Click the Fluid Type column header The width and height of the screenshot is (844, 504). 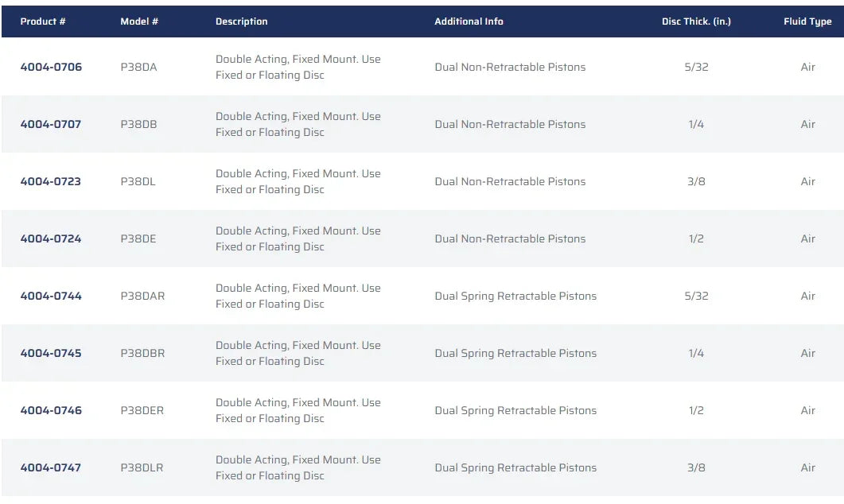click(807, 21)
